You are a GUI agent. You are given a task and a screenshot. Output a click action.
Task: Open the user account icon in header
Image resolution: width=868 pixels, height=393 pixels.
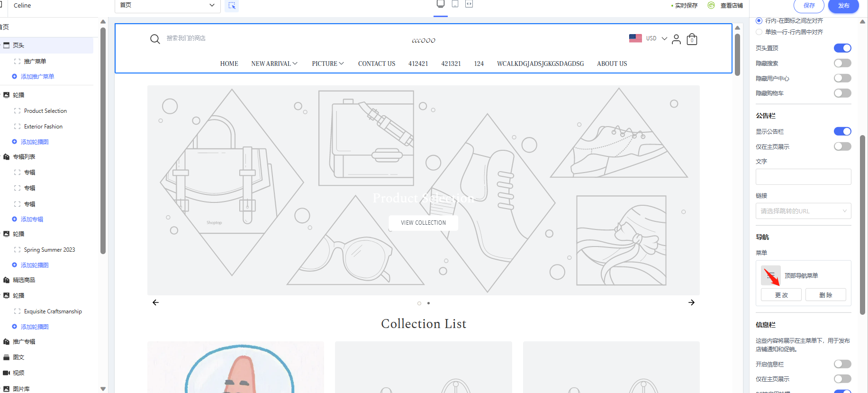[677, 39]
